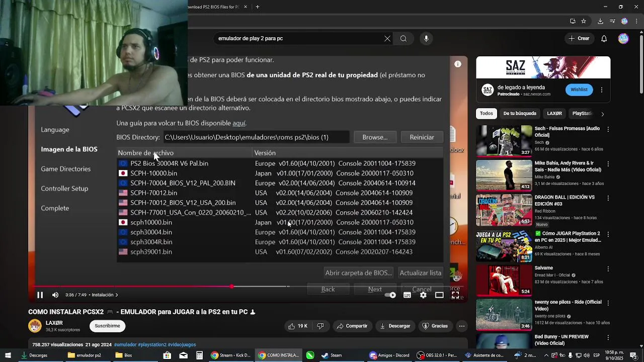Select the Todos filter chip
The width and height of the screenshot is (644, 362).
487,114
